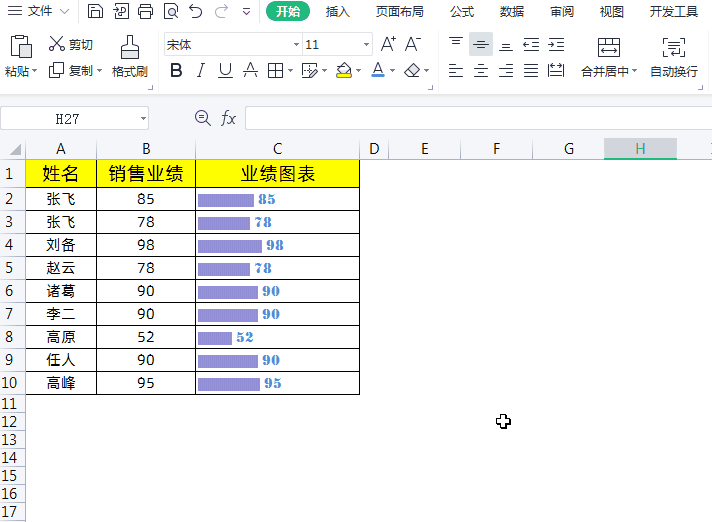
Task: Switch to the 页面布局 tab
Action: tap(400, 11)
